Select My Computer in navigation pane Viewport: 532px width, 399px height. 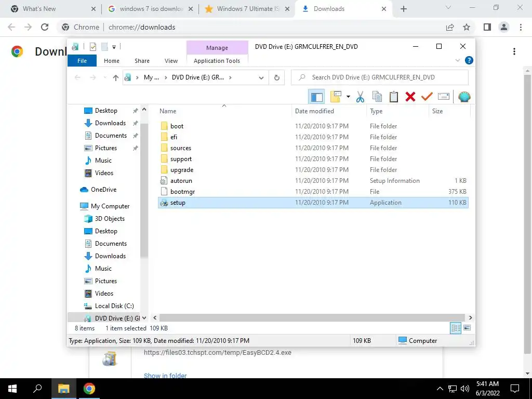tap(110, 206)
